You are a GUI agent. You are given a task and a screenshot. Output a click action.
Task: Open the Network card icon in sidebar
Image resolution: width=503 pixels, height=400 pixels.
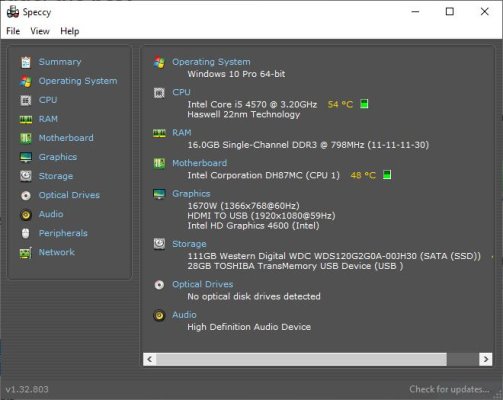coord(26,253)
